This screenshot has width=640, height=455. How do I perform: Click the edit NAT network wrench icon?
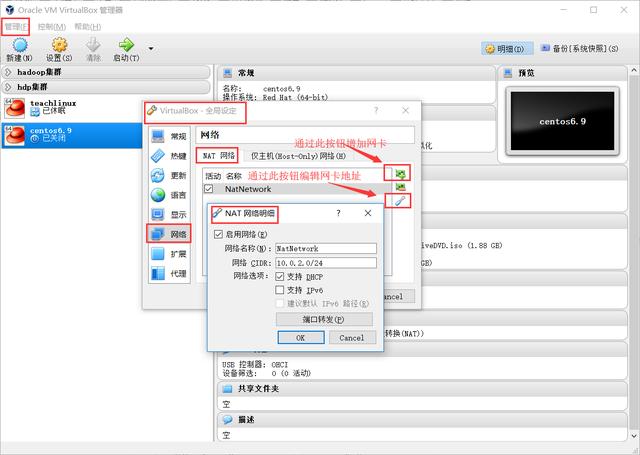tap(400, 200)
